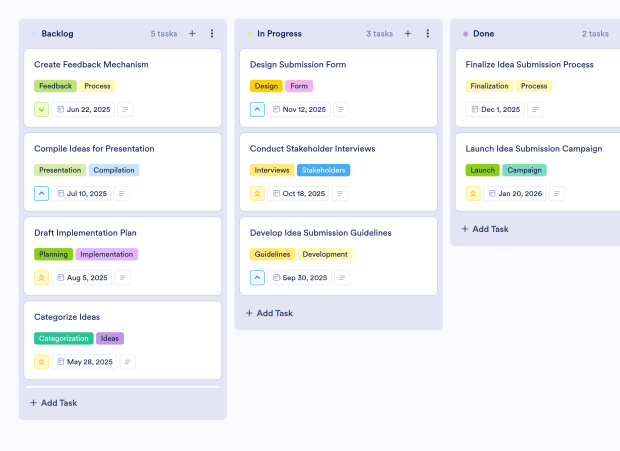This screenshot has height=451, width=620.
Task: Click plus icon in In Progress header
Action: [407, 34]
